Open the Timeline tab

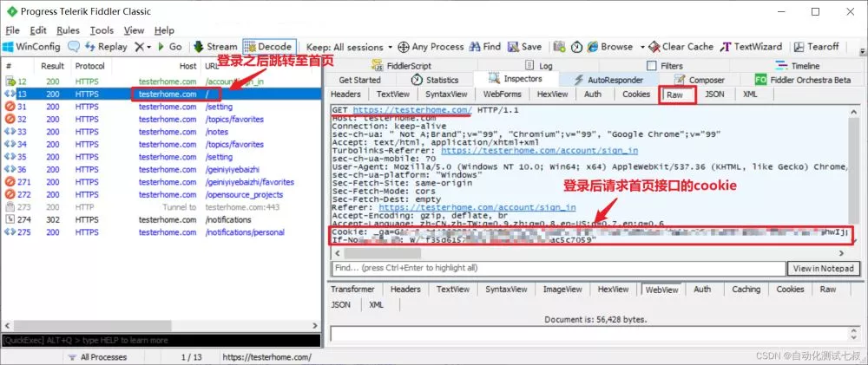[797, 66]
